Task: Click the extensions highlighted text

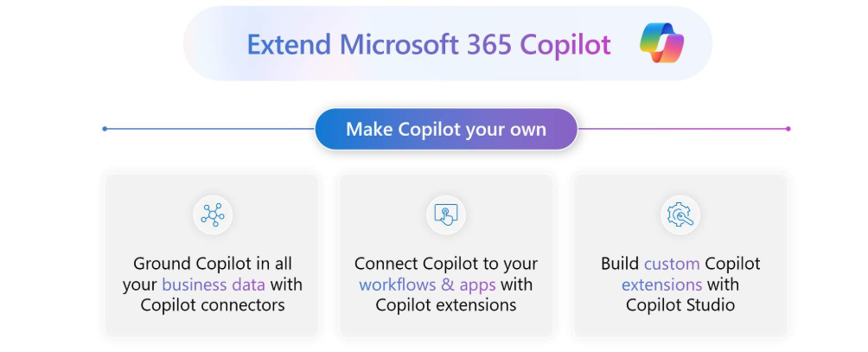Action: [661, 285]
